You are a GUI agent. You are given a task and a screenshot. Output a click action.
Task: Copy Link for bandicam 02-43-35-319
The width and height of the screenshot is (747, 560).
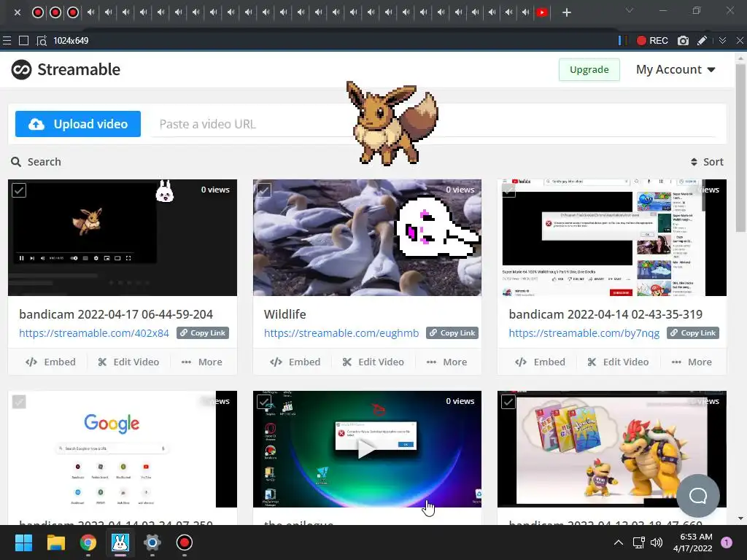click(693, 332)
